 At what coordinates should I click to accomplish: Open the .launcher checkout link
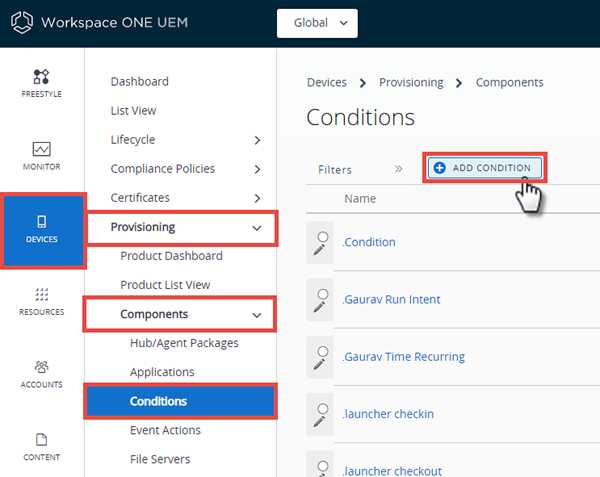pyautogui.click(x=392, y=471)
